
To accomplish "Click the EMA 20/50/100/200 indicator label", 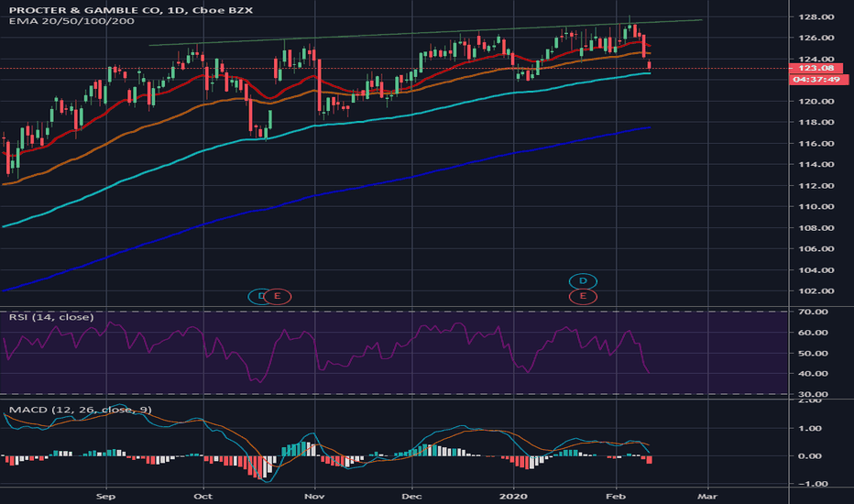I will (x=71, y=21).
